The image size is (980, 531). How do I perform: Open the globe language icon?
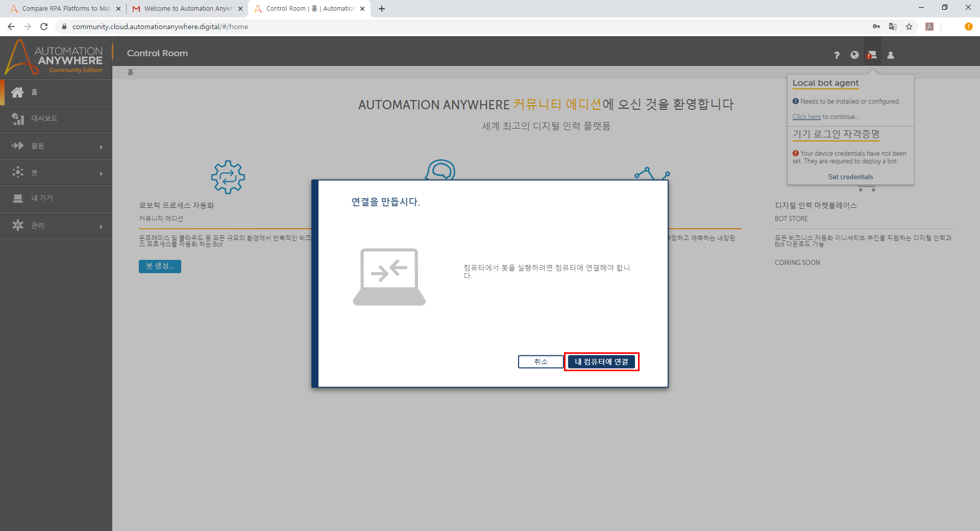pos(854,55)
